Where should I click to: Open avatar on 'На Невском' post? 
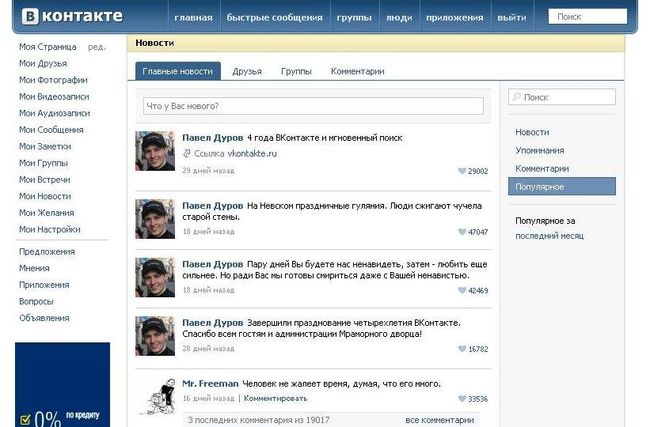155,219
